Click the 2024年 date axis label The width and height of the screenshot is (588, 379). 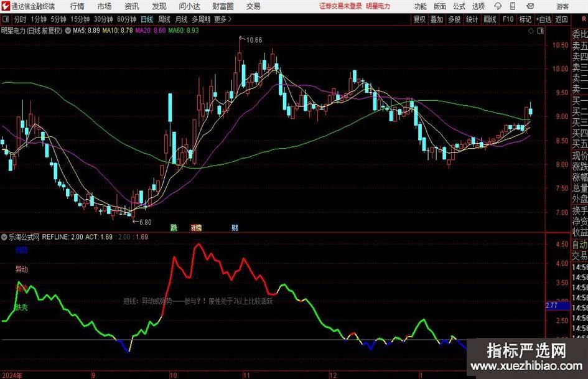[x=12, y=375]
